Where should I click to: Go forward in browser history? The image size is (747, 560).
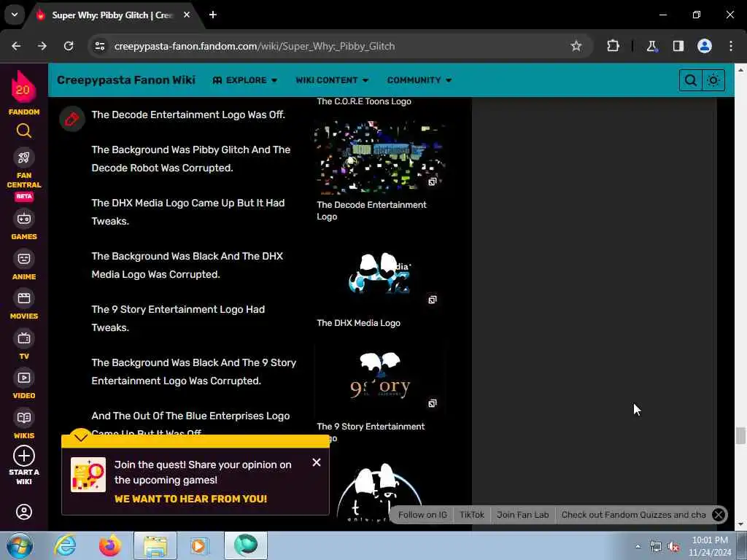coord(42,46)
